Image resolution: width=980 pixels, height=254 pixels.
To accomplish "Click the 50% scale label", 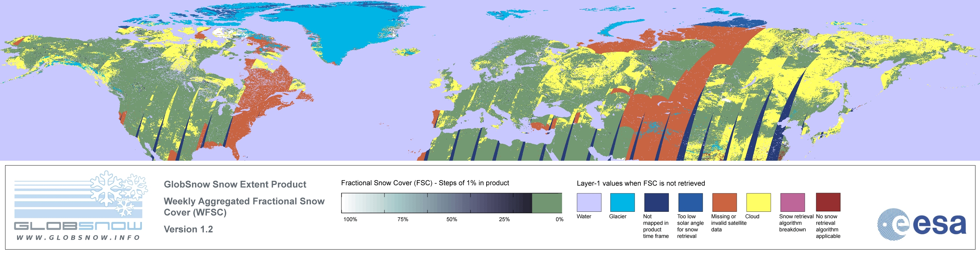I will [x=452, y=219].
